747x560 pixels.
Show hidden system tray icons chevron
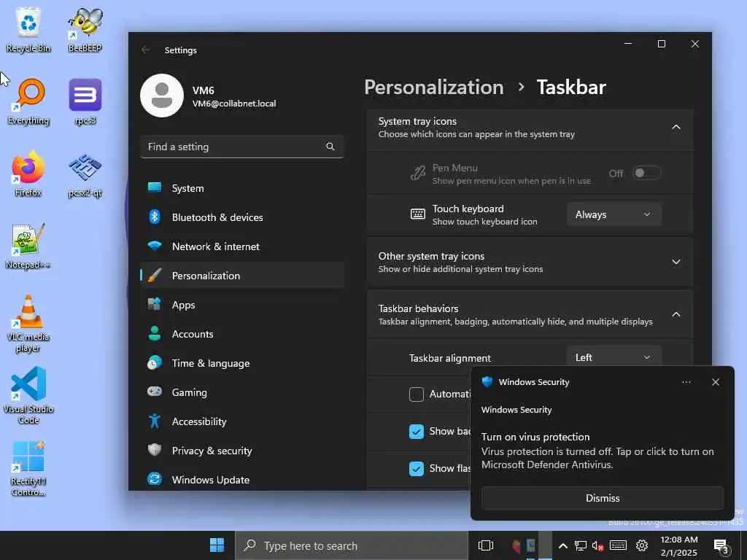562,545
